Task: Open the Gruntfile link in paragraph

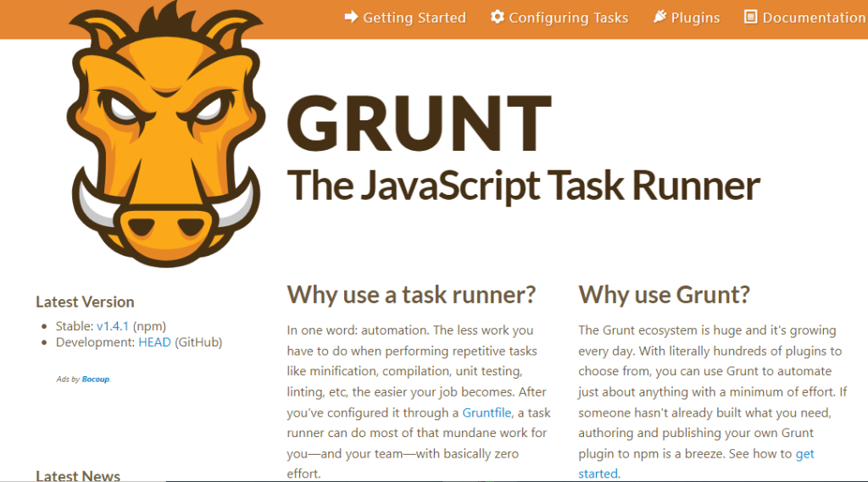Action: pos(487,413)
